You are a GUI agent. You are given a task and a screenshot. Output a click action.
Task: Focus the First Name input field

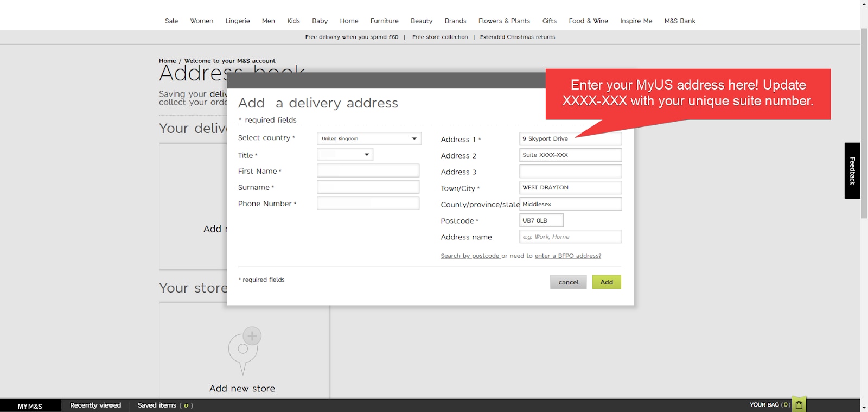(x=368, y=170)
